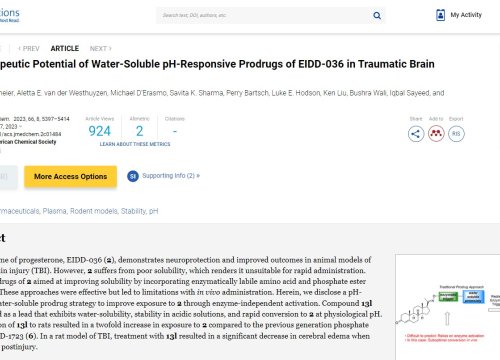Open the My Activity clipboard icon
This screenshot has width=500, height=360.
[440, 15]
